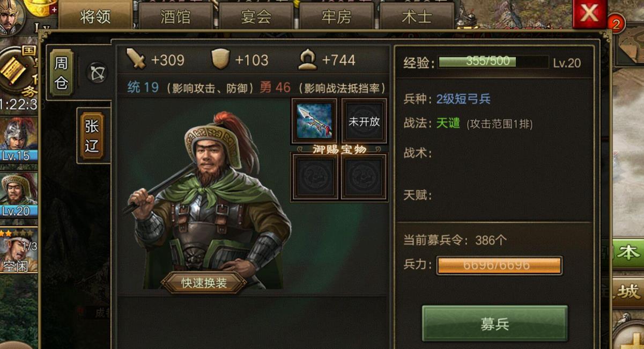Viewport: 644px width, 349px height.
Task: Tap the shield defense stat icon
Action: coord(220,60)
